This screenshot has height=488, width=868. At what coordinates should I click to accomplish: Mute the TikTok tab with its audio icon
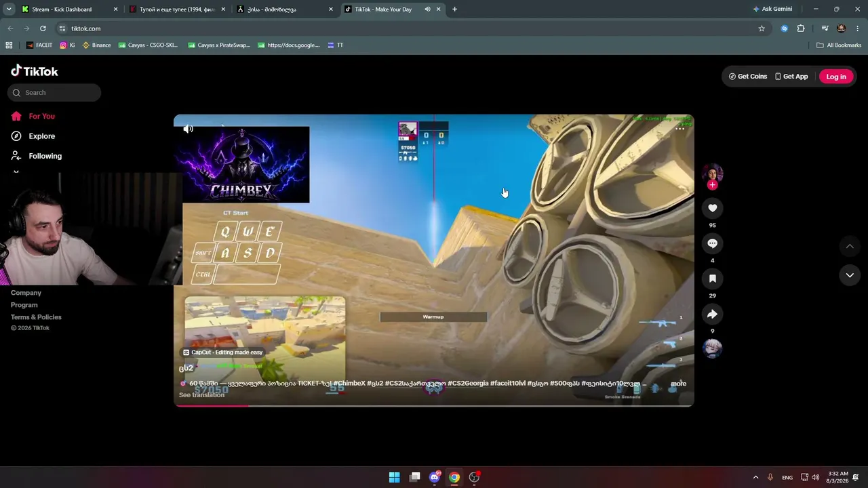click(427, 9)
